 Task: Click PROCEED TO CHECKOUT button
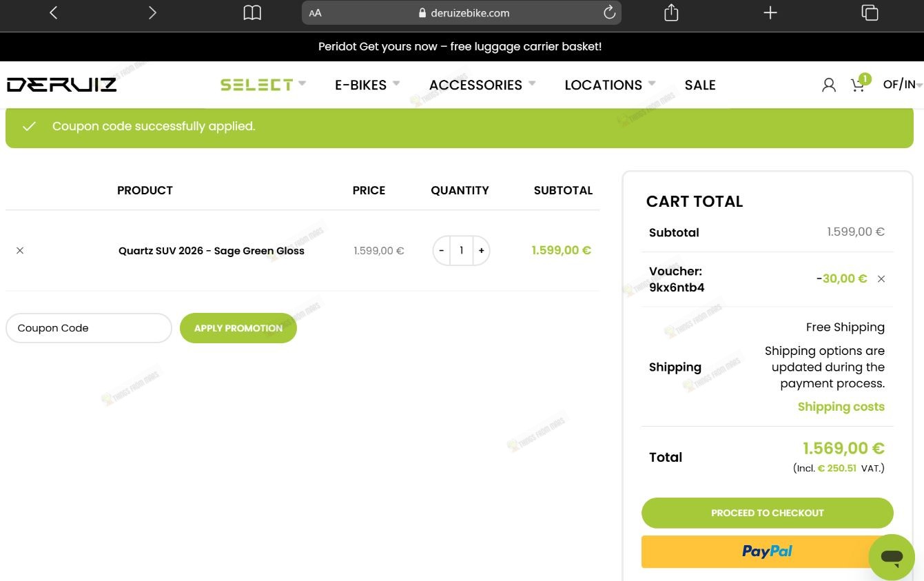coord(768,513)
